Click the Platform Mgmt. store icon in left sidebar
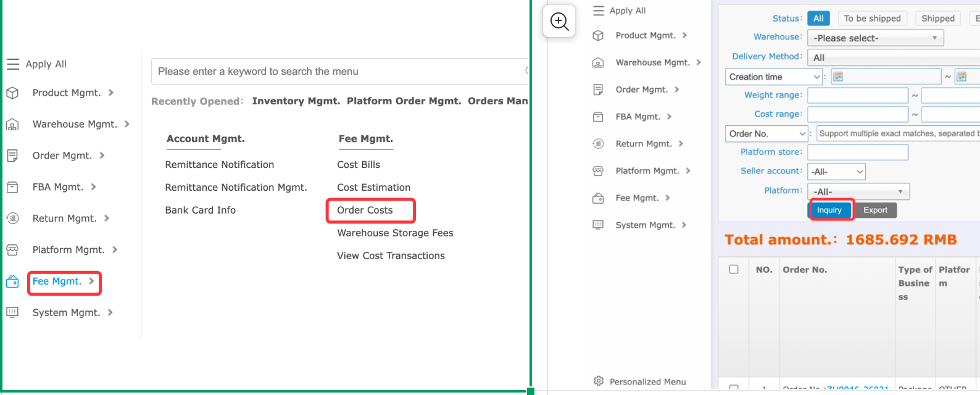The height and width of the screenshot is (395, 980). click(12, 250)
